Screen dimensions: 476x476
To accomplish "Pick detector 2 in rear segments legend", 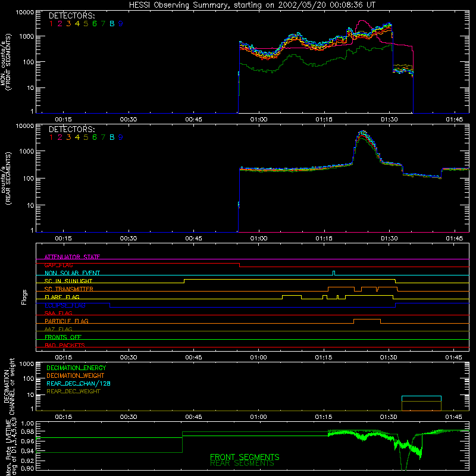I will [60, 137].
